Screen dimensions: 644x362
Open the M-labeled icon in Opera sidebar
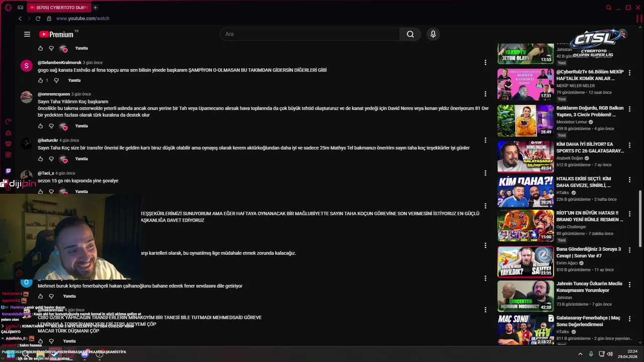coord(8,155)
